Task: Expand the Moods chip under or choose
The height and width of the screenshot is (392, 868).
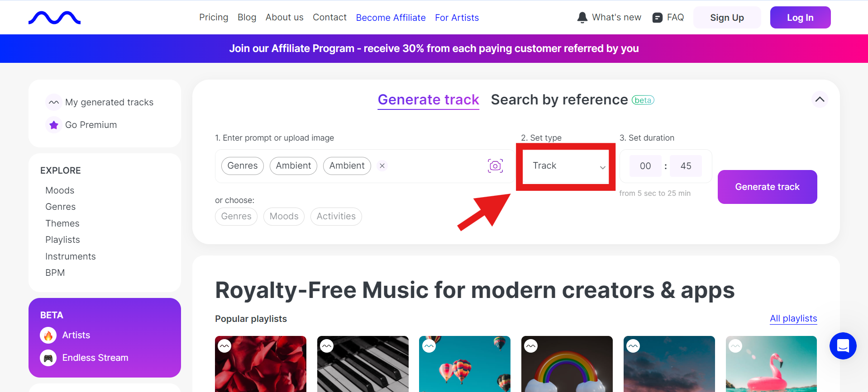Action: 284,217
